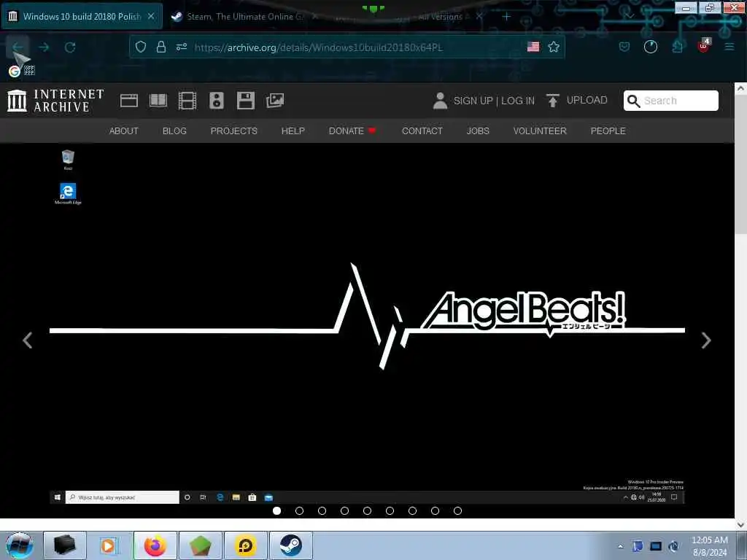Click the page scrollbar down arrow
Screen dimensions: 747x560
(x=741, y=525)
